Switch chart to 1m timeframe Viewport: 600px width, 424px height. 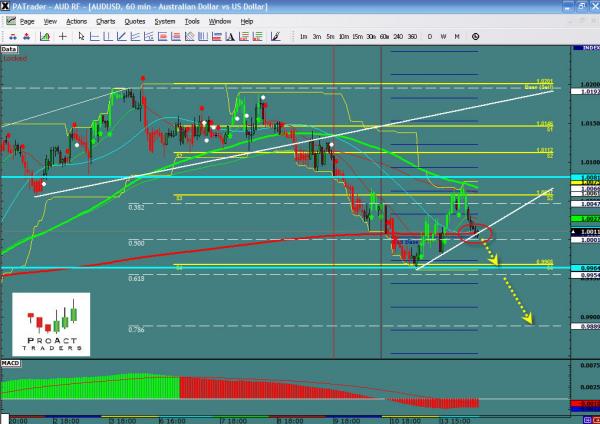tap(303, 36)
